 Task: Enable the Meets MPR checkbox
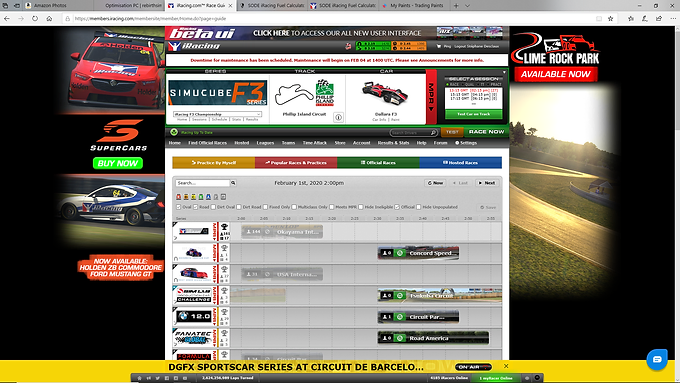332,207
